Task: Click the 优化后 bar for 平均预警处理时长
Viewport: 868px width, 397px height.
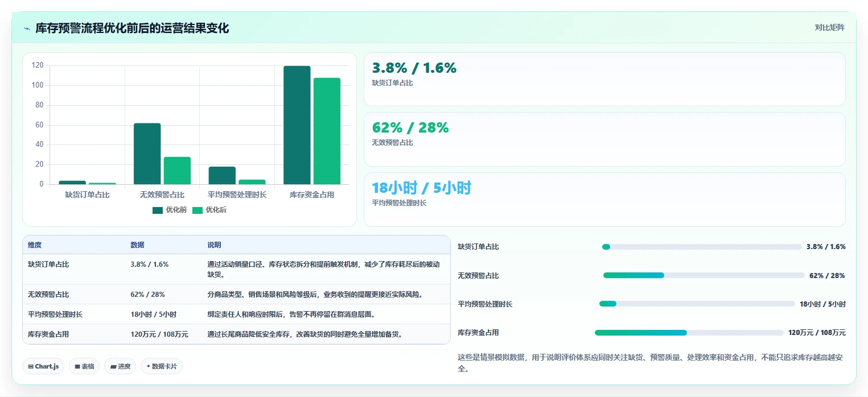Action: 252,182
